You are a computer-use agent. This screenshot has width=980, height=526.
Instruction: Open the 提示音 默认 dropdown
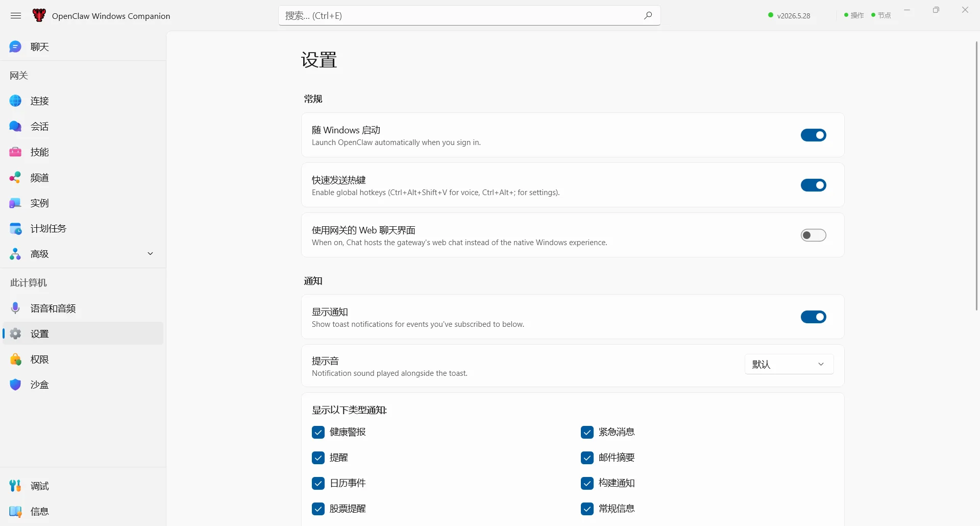pyautogui.click(x=789, y=364)
